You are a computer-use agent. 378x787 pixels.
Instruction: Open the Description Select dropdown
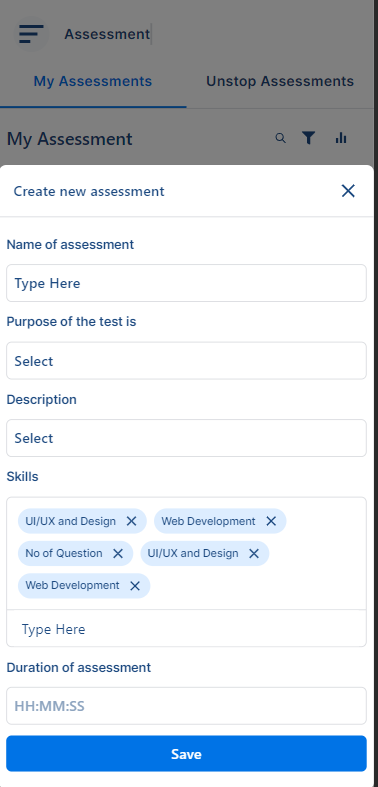click(186, 438)
